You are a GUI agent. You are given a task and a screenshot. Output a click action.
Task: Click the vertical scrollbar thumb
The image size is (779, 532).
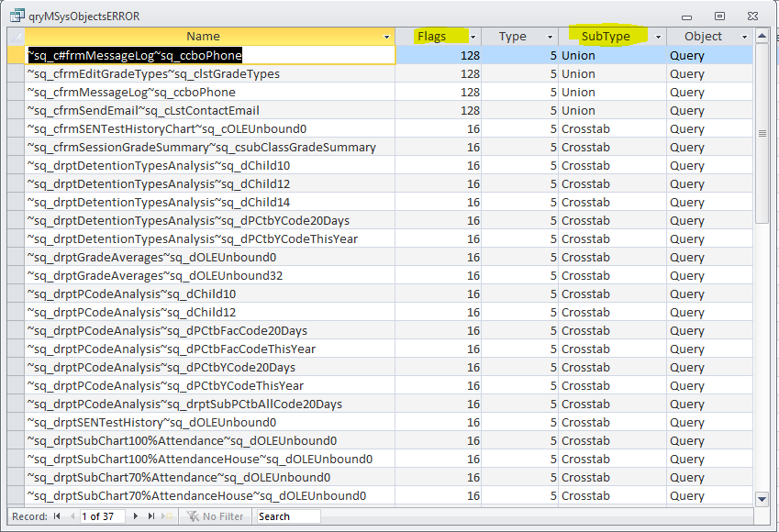762,133
